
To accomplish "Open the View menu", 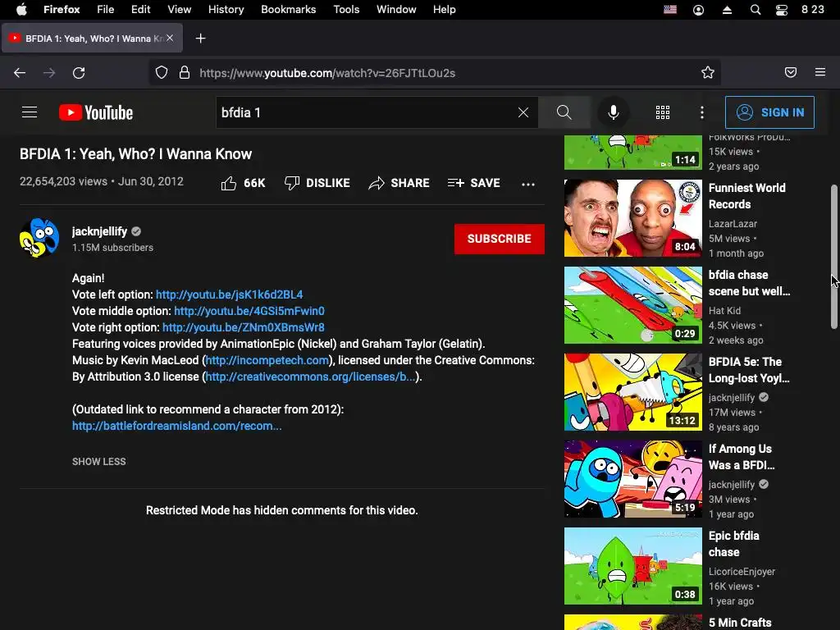I will tap(179, 10).
